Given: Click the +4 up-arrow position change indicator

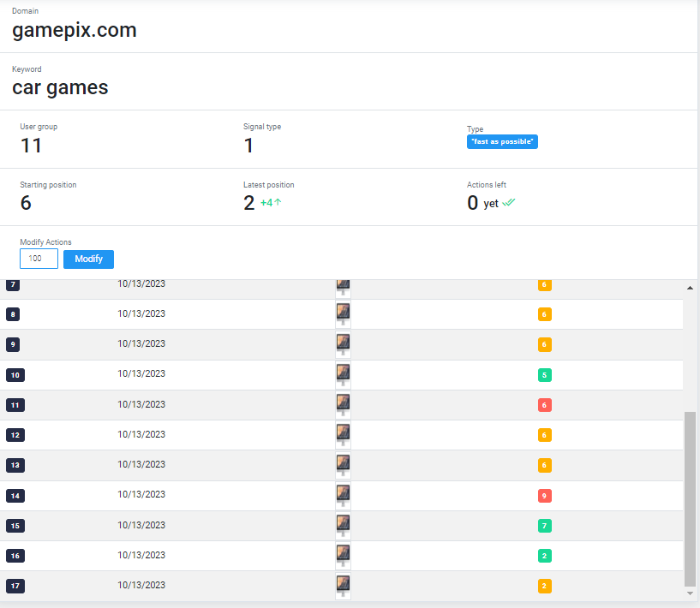Looking at the screenshot, I should point(271,202).
